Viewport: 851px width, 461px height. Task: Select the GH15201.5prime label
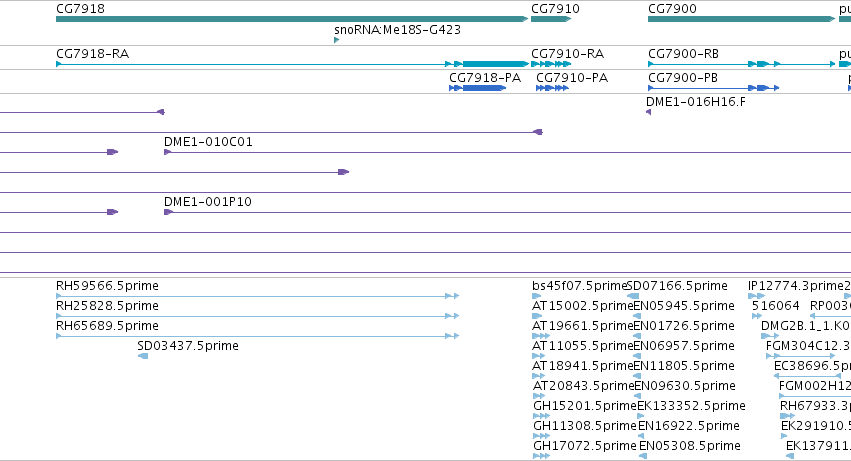click(585, 406)
